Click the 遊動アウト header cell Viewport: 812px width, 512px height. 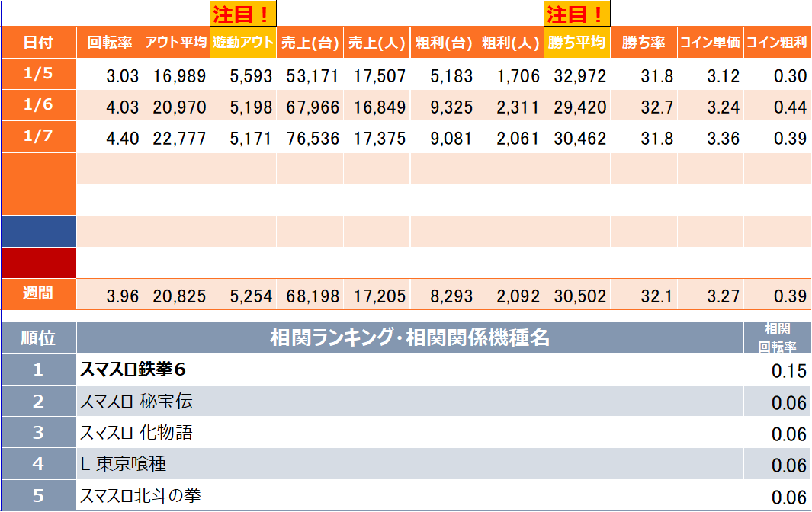pyautogui.click(x=243, y=43)
